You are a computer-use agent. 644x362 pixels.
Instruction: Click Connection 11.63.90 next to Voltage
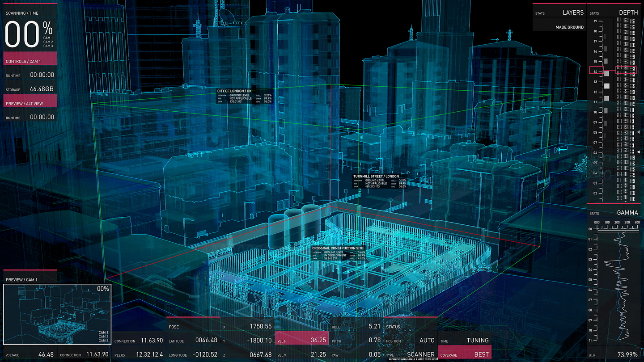(x=84, y=354)
